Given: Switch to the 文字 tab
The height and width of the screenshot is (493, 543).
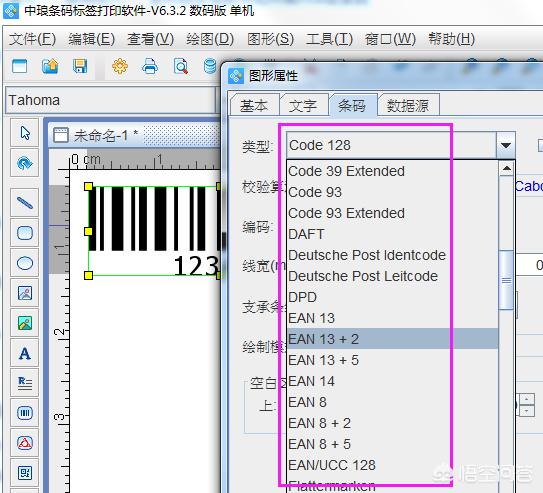Looking at the screenshot, I should click(x=303, y=105).
